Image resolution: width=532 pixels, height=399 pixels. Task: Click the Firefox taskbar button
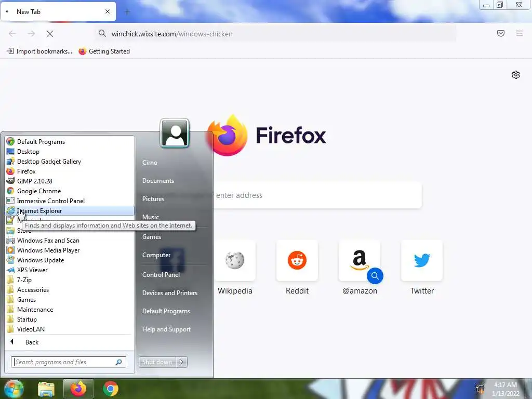(78, 389)
